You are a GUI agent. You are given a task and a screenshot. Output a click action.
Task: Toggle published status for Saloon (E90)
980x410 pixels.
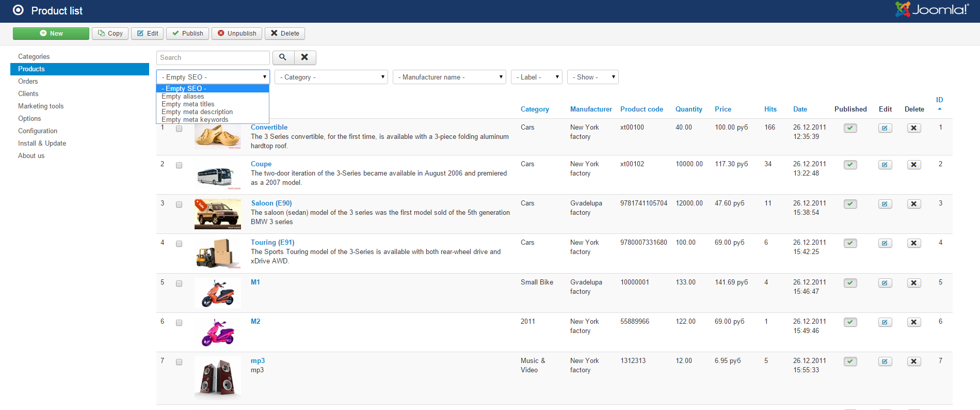(850, 204)
